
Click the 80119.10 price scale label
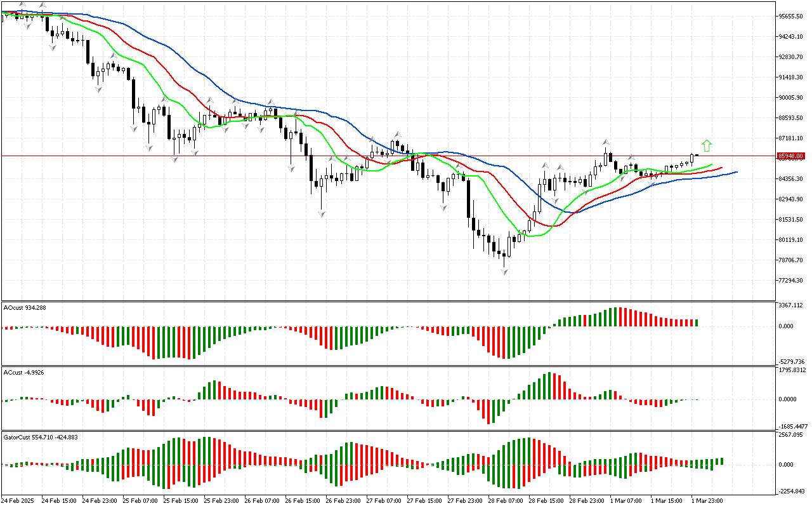pos(790,240)
